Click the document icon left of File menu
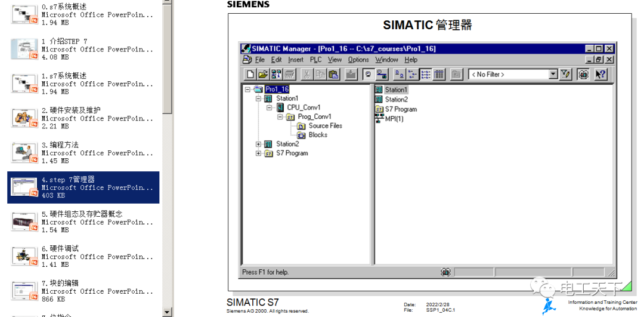Image resolution: width=644 pixels, height=317 pixels. (247, 60)
